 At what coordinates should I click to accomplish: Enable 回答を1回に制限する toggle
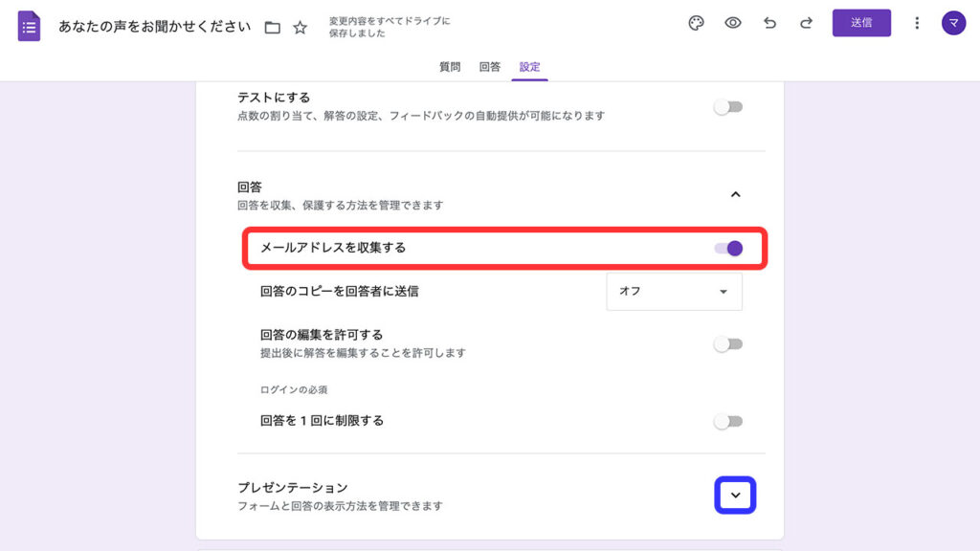[728, 422]
